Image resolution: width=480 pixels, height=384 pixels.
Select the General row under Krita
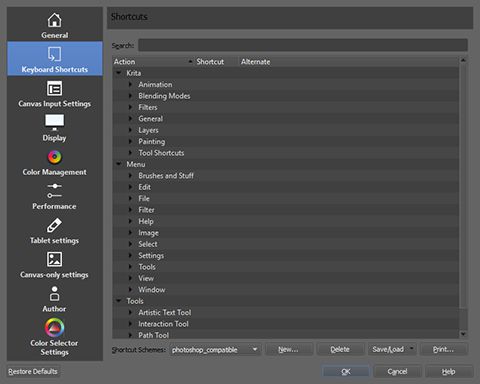point(286,119)
